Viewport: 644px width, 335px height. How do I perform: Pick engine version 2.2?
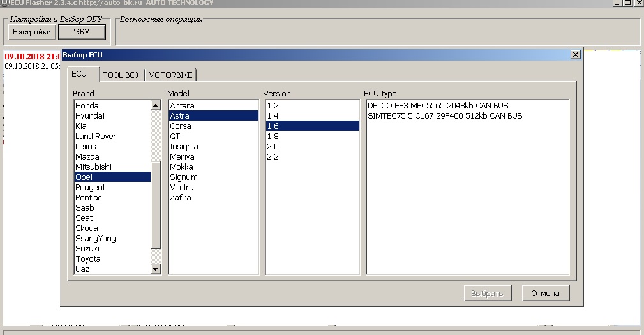tap(313, 157)
